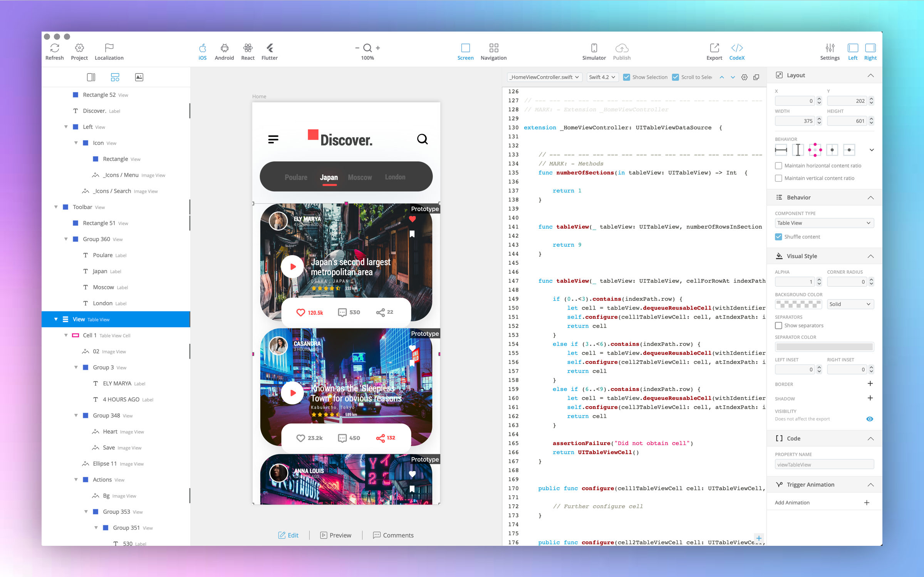Switch to Navigation view icon
This screenshot has width=924, height=577.
tap(493, 48)
